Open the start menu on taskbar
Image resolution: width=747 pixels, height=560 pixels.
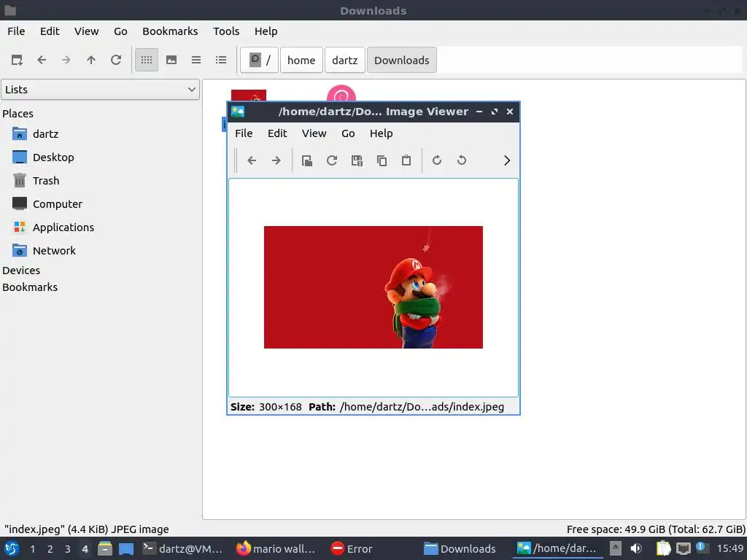coord(12,548)
